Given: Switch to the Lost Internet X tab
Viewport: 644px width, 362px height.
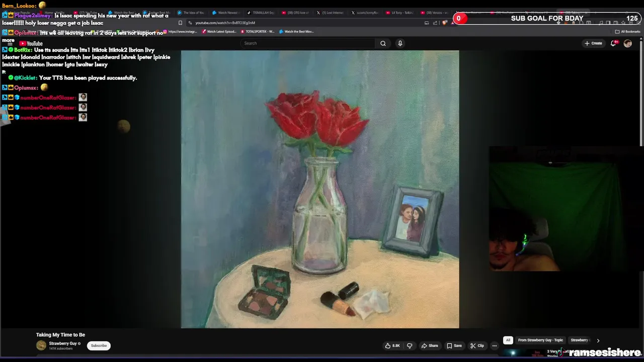Looking at the screenshot, I should pyautogui.click(x=330, y=13).
